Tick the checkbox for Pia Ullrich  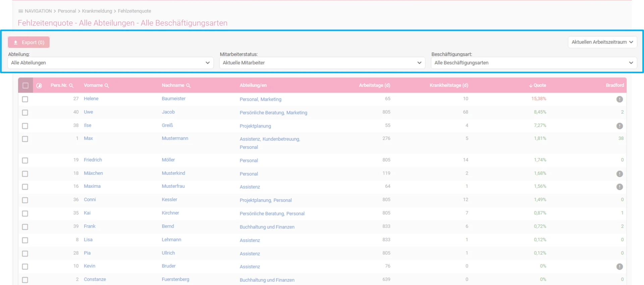pos(25,253)
